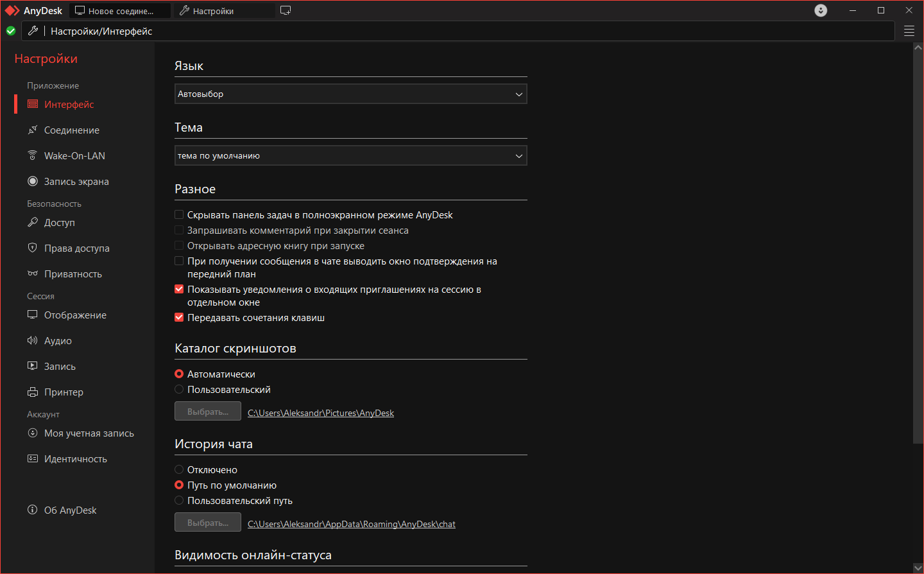Expand the account dropdown arrow in title bar
The image size is (924, 574).
click(821, 10)
